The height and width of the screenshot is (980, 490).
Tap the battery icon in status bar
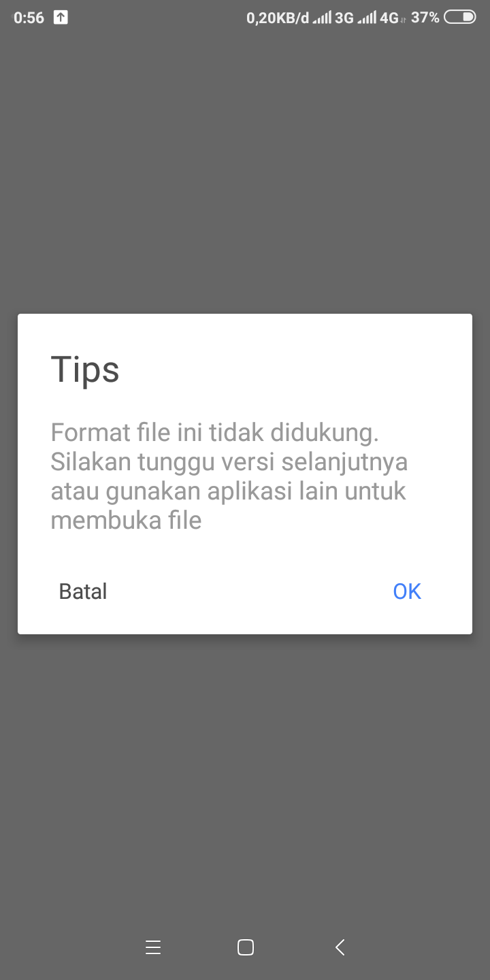pyautogui.click(x=460, y=18)
